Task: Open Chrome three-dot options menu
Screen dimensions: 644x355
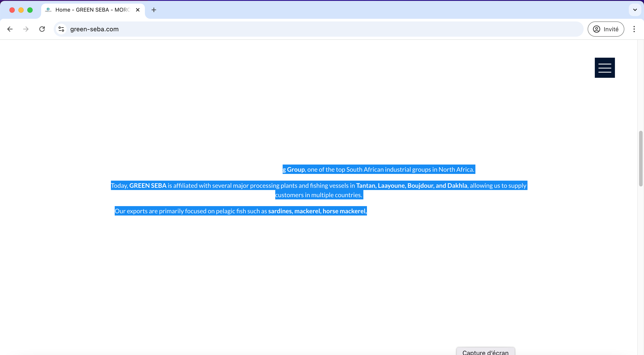Action: pos(634,29)
